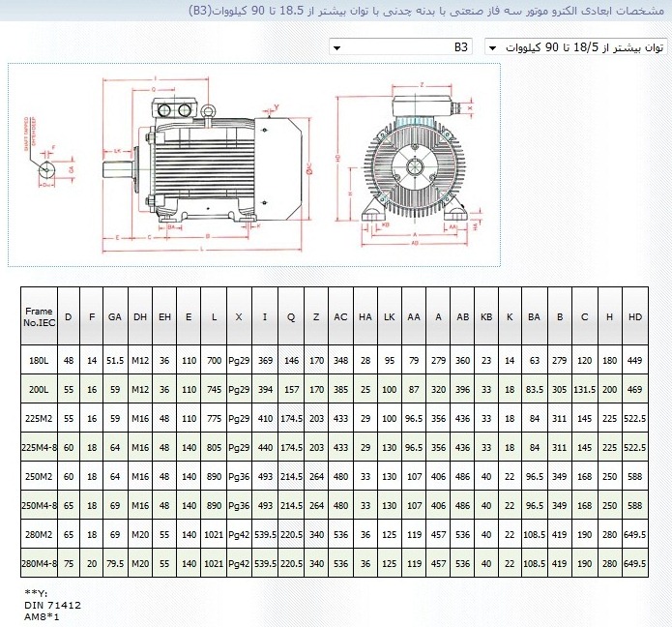Image resolution: width=672 pixels, height=627 pixels.
Task: Select the 'LK' column header
Action: (389, 316)
